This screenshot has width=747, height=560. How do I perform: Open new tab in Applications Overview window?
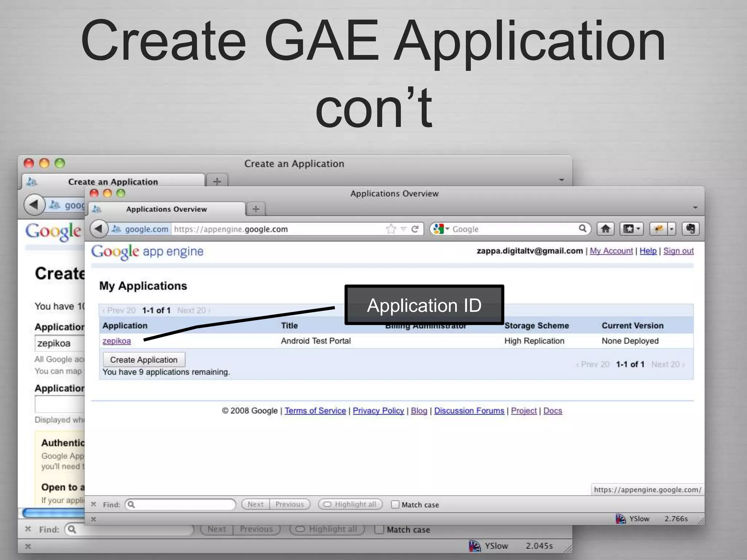pos(256,209)
